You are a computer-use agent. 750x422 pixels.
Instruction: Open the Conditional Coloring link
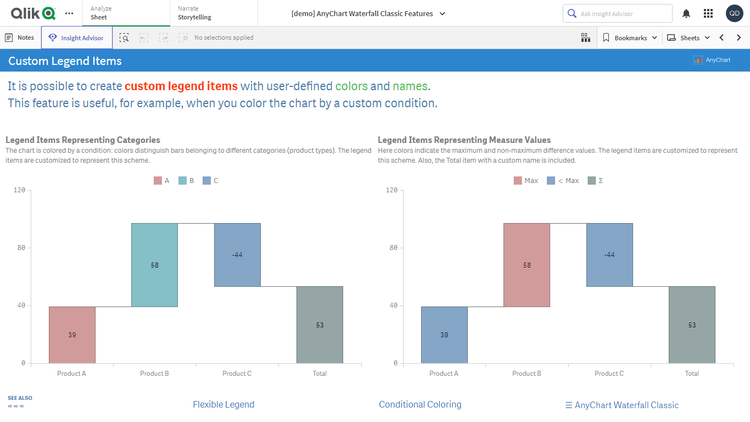point(420,405)
